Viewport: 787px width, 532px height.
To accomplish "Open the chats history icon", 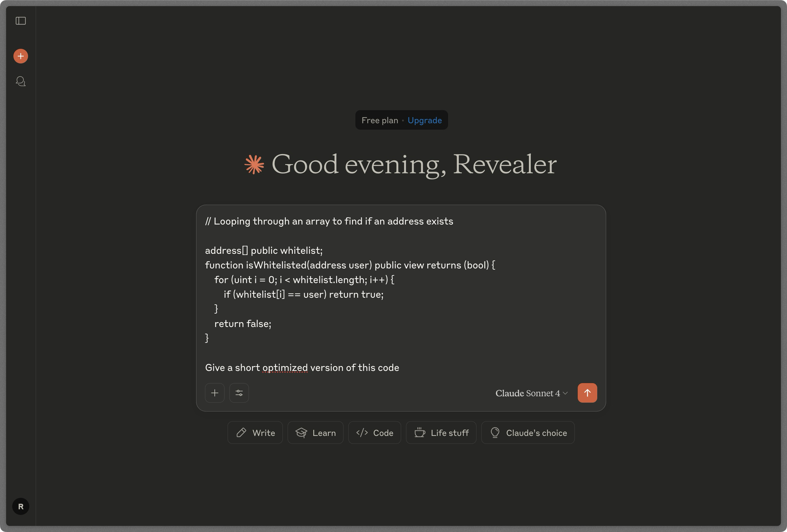I will coord(21,81).
